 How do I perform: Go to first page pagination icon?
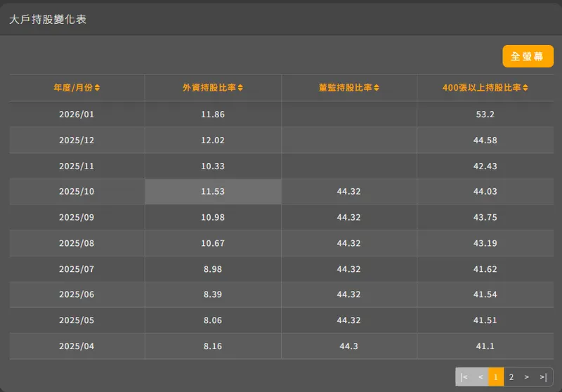(x=464, y=377)
